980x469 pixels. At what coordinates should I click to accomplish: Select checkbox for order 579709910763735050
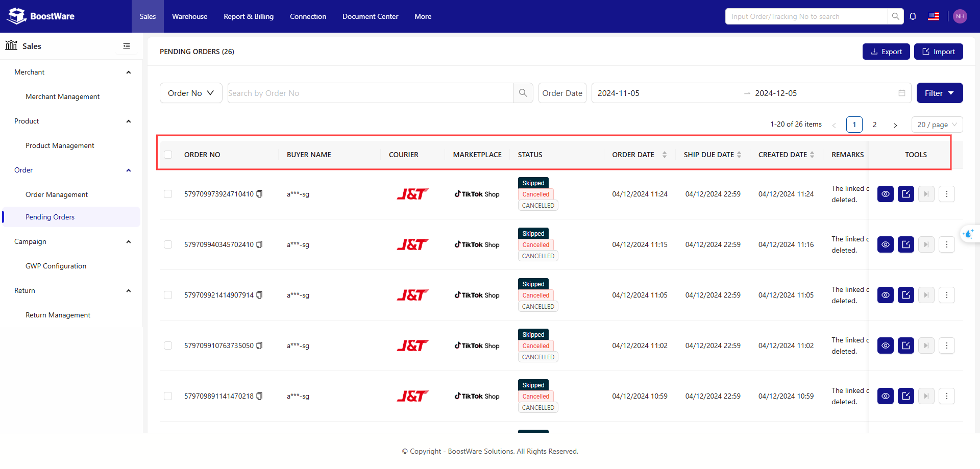click(x=168, y=345)
